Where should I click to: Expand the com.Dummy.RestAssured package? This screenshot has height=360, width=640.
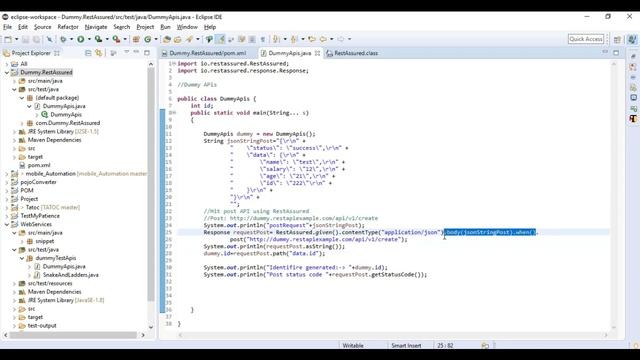coord(22,123)
